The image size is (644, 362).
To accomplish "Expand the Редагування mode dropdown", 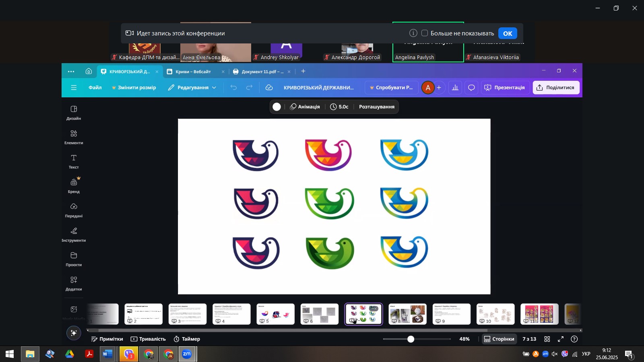I will click(x=192, y=88).
